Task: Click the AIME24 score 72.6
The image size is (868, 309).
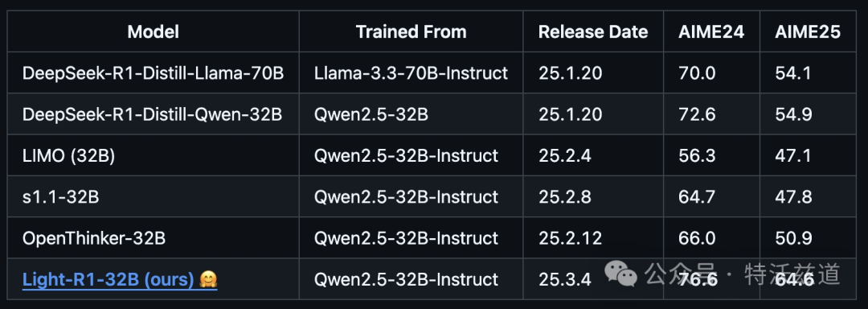Action: pyautogui.click(x=697, y=114)
